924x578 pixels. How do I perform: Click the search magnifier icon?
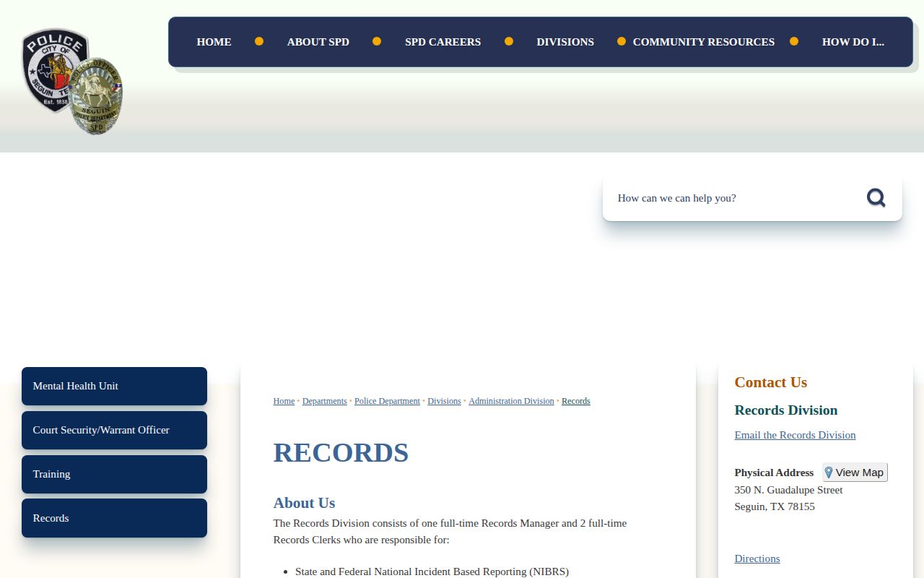tap(876, 198)
